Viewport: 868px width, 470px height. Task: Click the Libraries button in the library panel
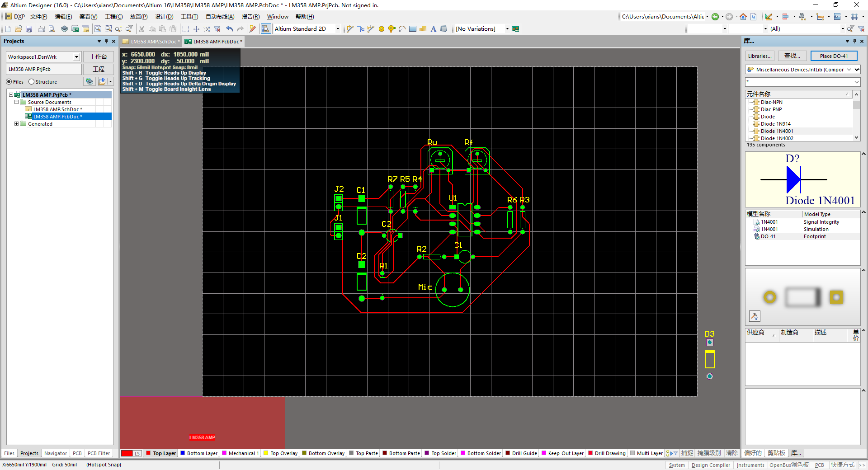(x=759, y=56)
